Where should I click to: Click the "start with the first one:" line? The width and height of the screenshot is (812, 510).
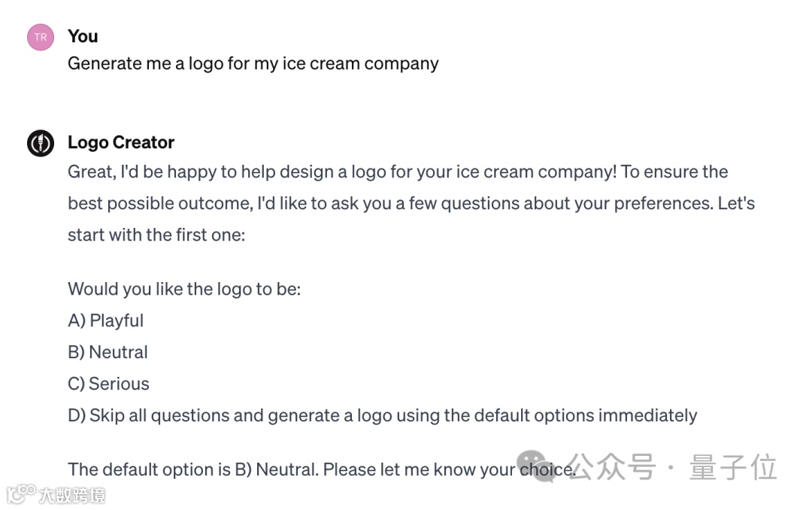tap(156, 235)
